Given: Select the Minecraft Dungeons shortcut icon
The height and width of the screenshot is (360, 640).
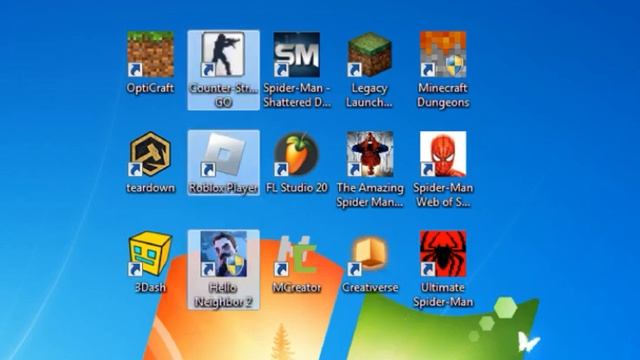Looking at the screenshot, I should pyautogui.click(x=443, y=54).
